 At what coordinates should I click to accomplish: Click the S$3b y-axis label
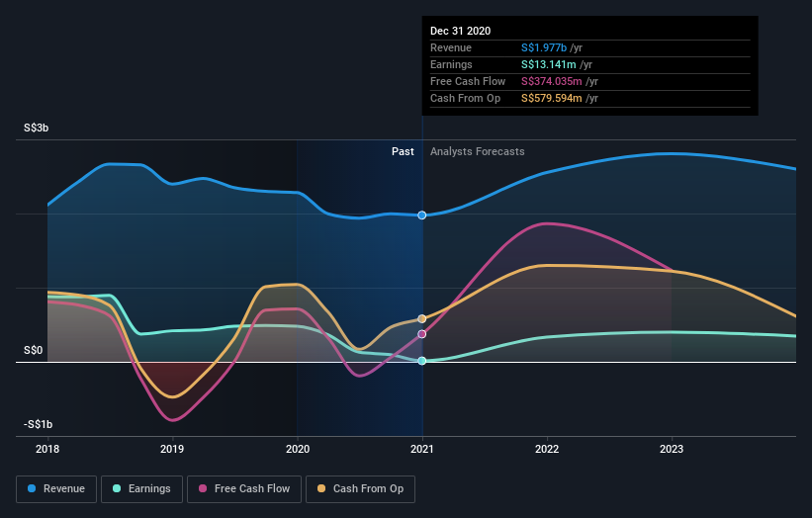coord(37,128)
